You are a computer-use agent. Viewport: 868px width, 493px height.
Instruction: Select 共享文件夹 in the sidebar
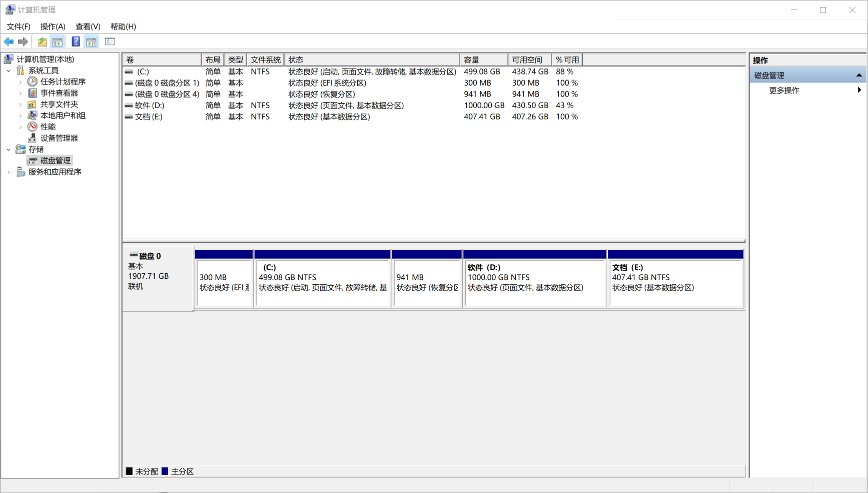pos(59,104)
